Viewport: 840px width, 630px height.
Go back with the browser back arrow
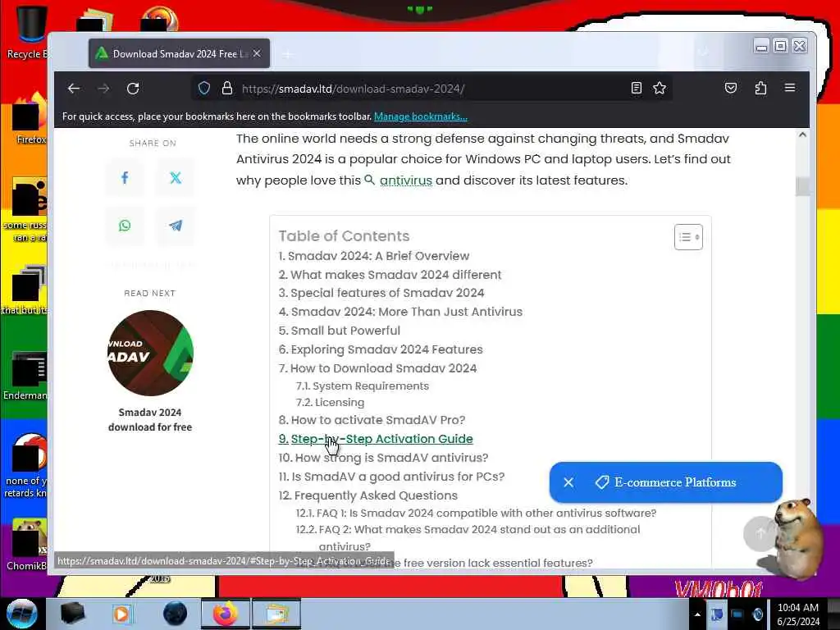click(74, 89)
